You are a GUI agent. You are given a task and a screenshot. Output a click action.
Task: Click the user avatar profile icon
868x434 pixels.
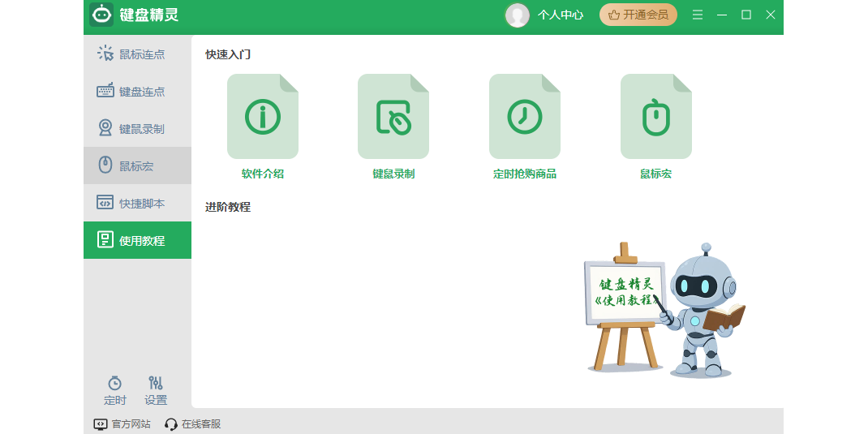coord(517,15)
